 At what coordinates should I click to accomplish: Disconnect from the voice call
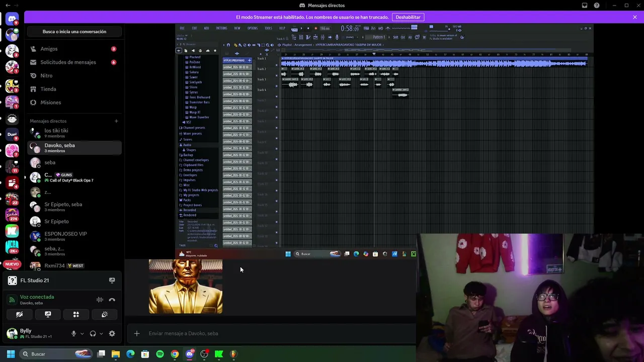[x=112, y=300]
